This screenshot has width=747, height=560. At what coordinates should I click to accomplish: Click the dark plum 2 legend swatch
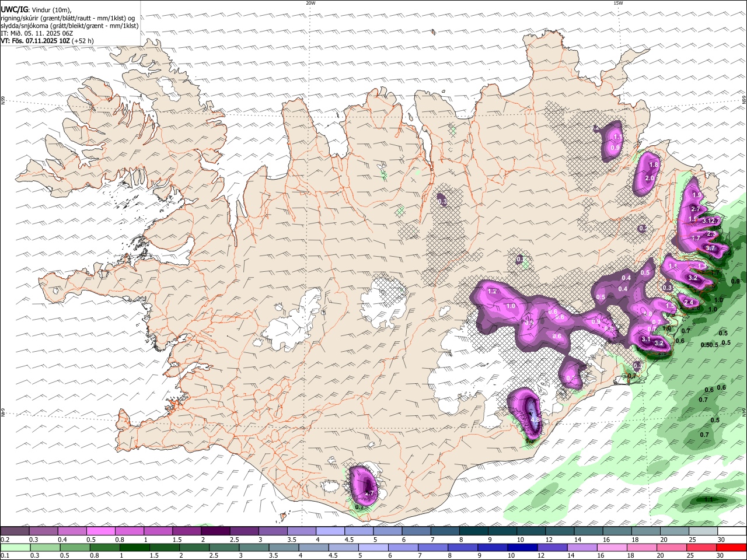coord(215,531)
